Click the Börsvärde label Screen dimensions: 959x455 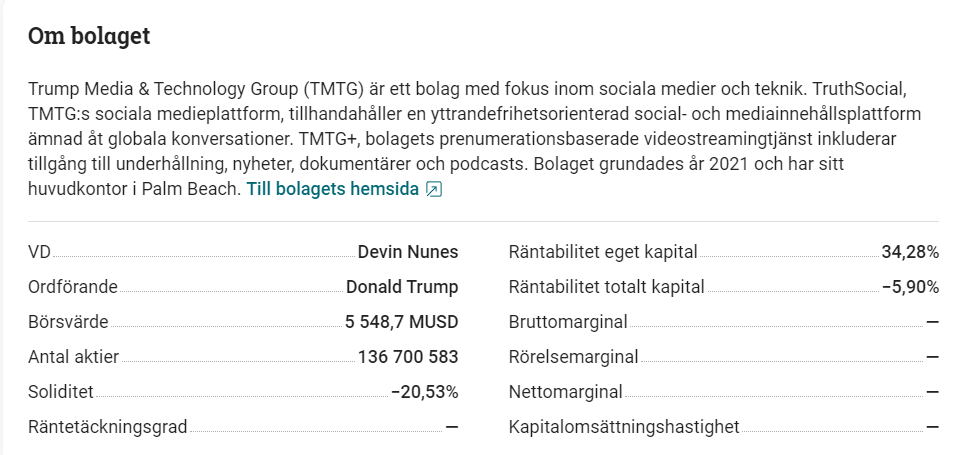[68, 322]
